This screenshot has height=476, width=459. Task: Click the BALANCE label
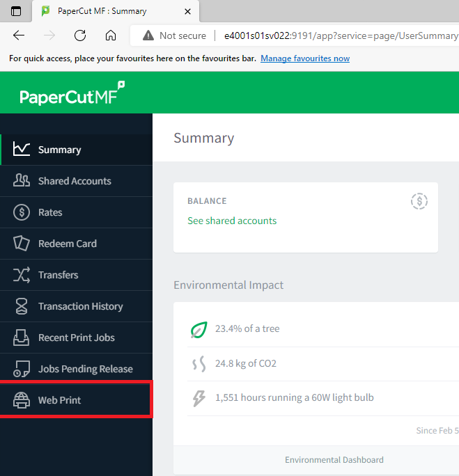207,201
